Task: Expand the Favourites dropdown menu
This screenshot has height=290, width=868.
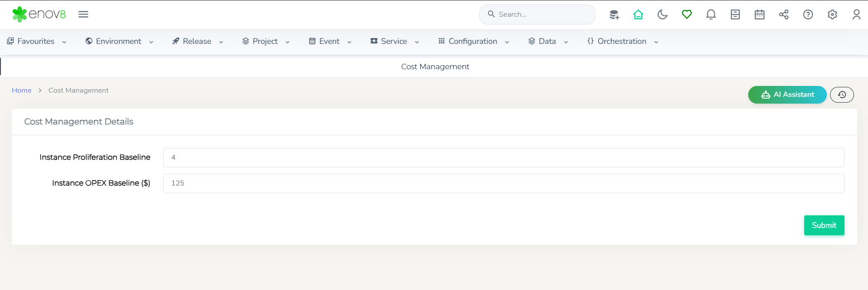Action: pos(37,41)
